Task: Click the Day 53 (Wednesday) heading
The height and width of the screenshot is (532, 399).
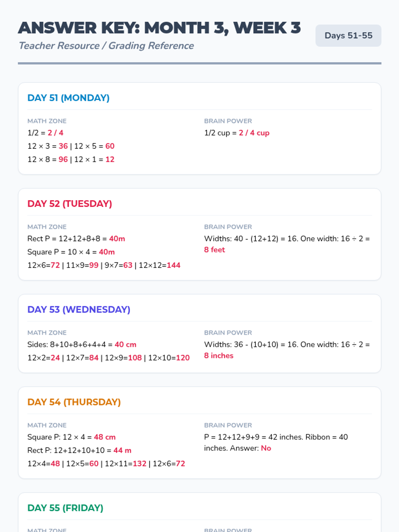Action: point(78,309)
